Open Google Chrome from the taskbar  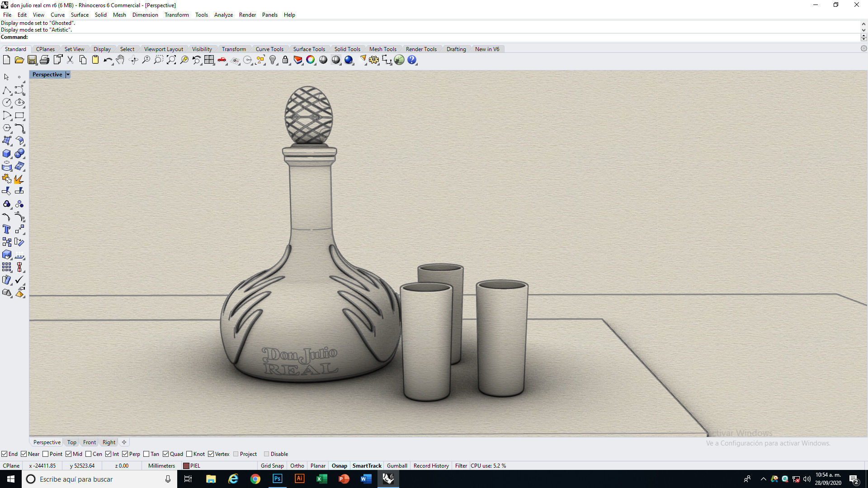pos(255,479)
